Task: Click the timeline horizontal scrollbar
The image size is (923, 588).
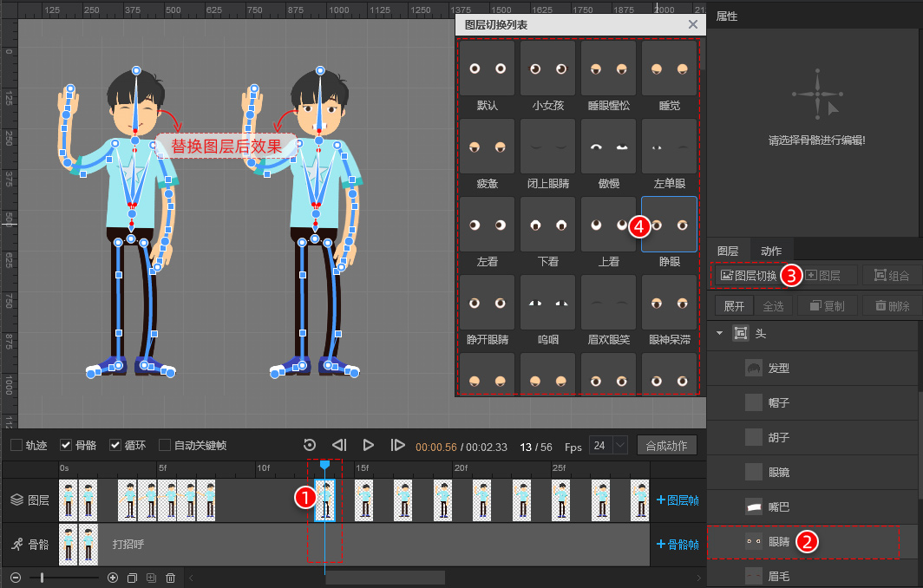Action: [x=385, y=578]
